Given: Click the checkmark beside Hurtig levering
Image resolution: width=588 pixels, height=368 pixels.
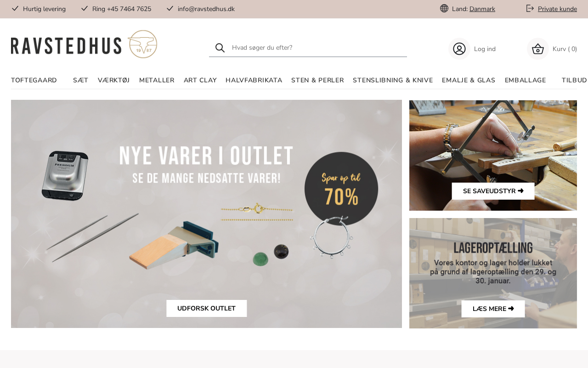Looking at the screenshot, I should (15, 8).
